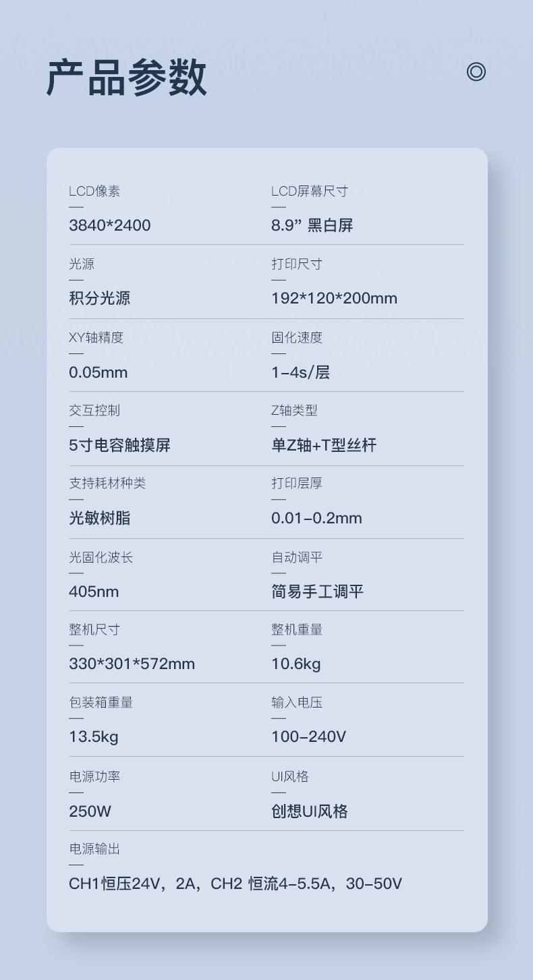This screenshot has height=980, width=533.
Task: Click the 固化速度 value 1-4s/层
Action: (300, 372)
